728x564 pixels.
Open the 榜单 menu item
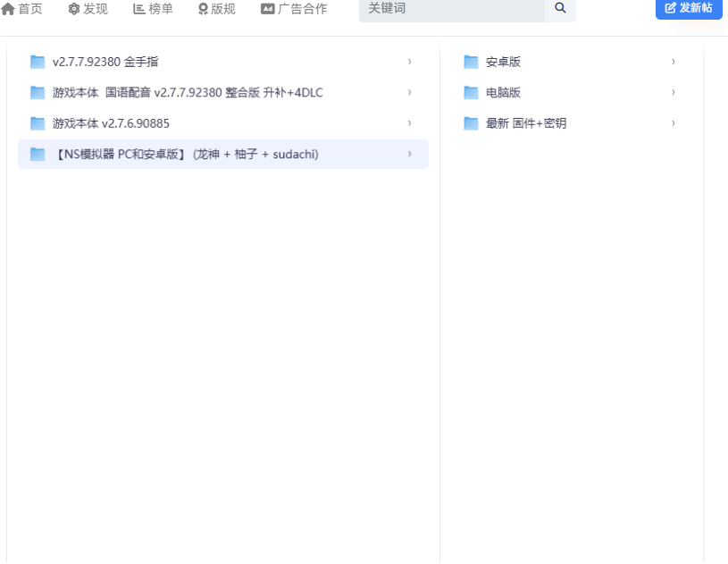pos(153,9)
